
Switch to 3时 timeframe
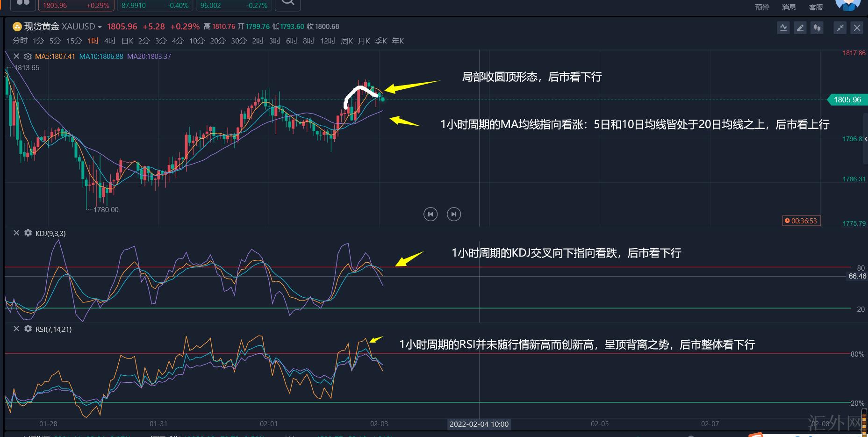(x=275, y=41)
